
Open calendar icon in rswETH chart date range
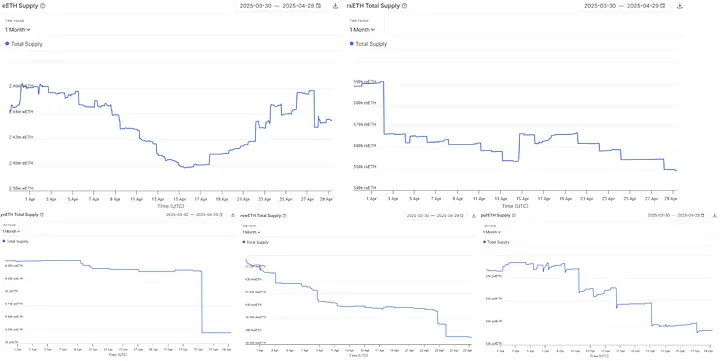click(x=461, y=215)
